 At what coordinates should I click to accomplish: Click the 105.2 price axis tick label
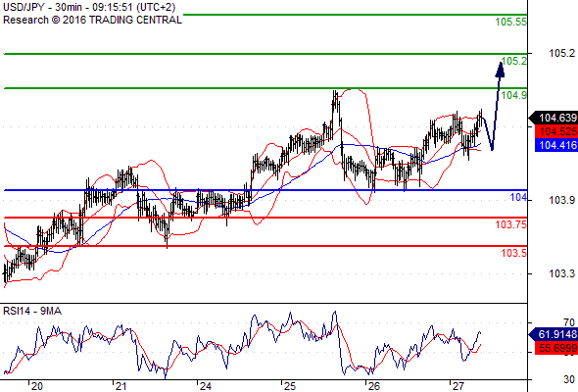coord(561,53)
